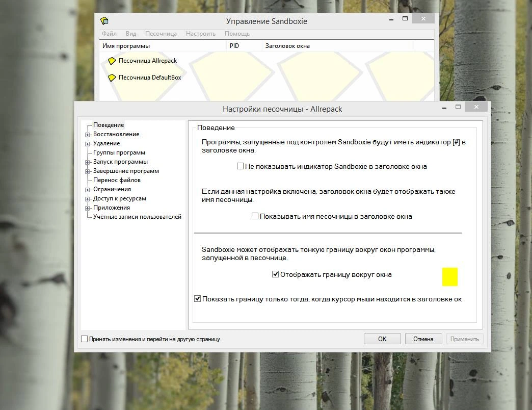The image size is (532, 410).
Task: Select Восстановление in the settings tree
Action: [x=116, y=134]
